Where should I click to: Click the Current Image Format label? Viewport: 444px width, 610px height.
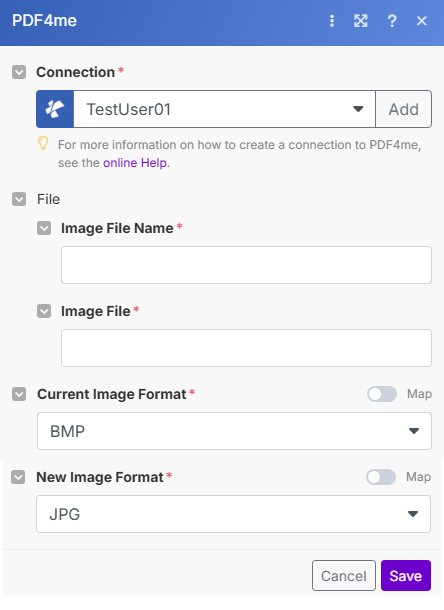point(112,394)
